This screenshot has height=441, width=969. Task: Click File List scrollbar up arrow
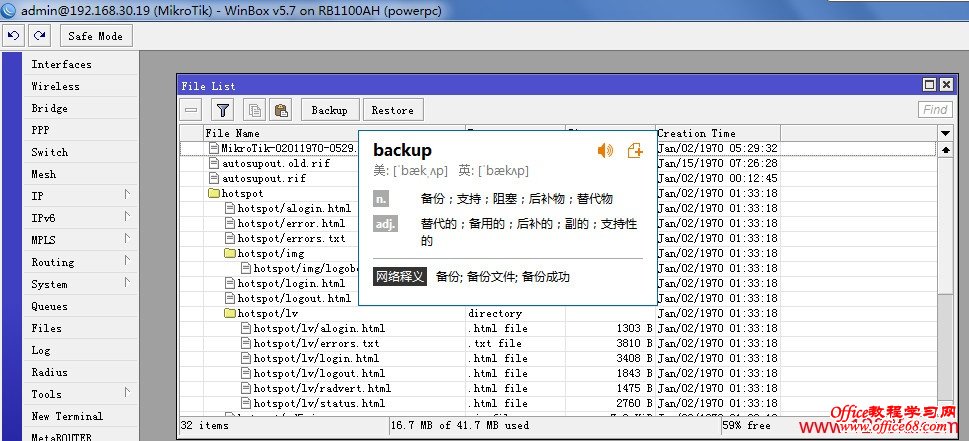945,149
